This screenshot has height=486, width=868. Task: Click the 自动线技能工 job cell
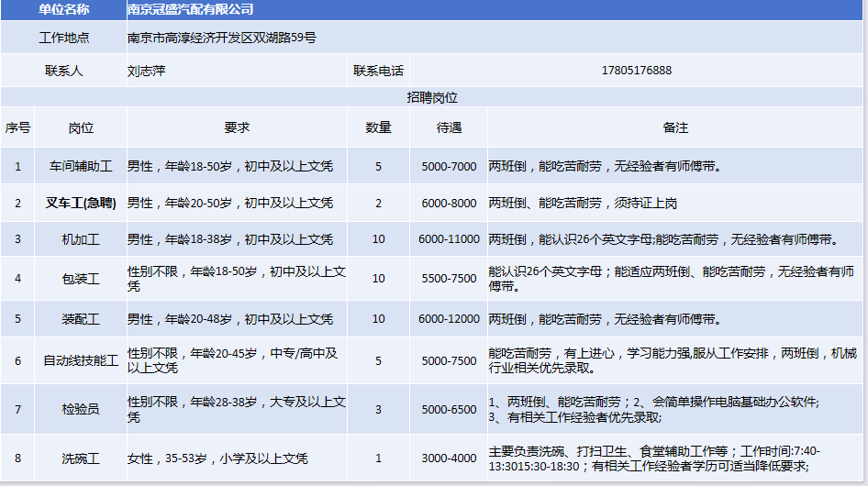point(81,360)
